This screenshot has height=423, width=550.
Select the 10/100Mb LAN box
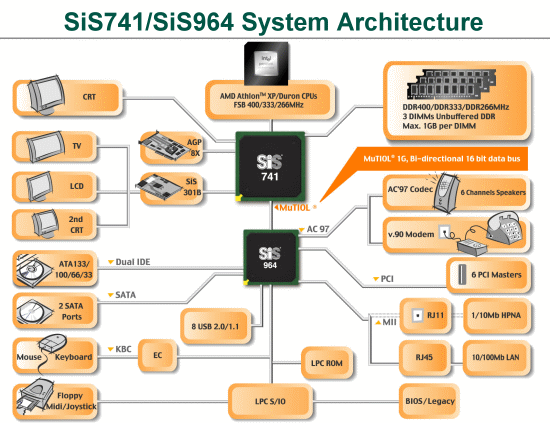click(496, 357)
